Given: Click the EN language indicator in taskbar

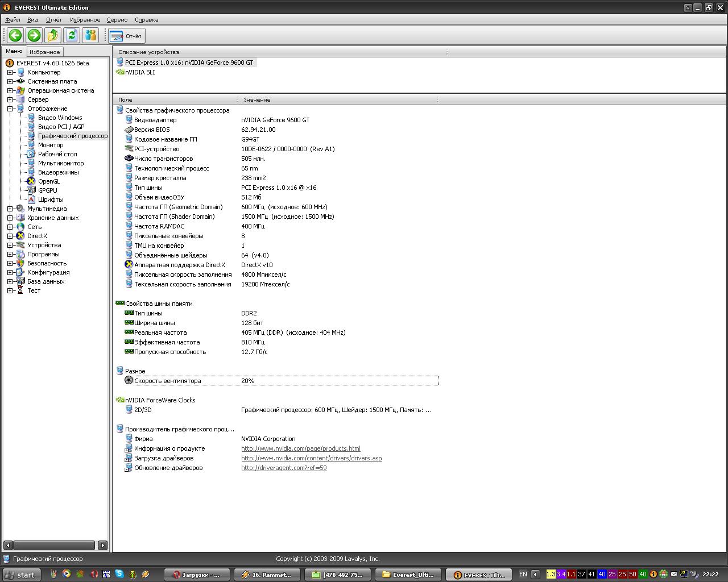Looking at the screenshot, I should pyautogui.click(x=523, y=574).
